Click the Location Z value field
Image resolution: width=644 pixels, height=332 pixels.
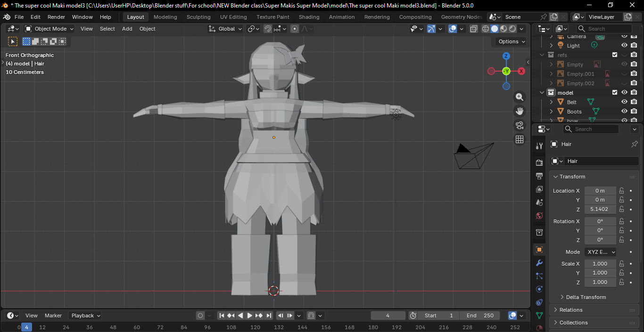click(600, 209)
